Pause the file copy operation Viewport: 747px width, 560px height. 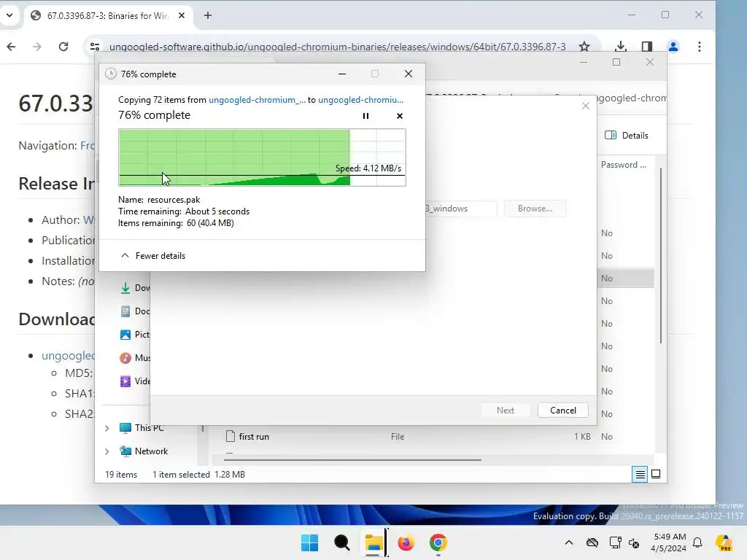(x=365, y=116)
